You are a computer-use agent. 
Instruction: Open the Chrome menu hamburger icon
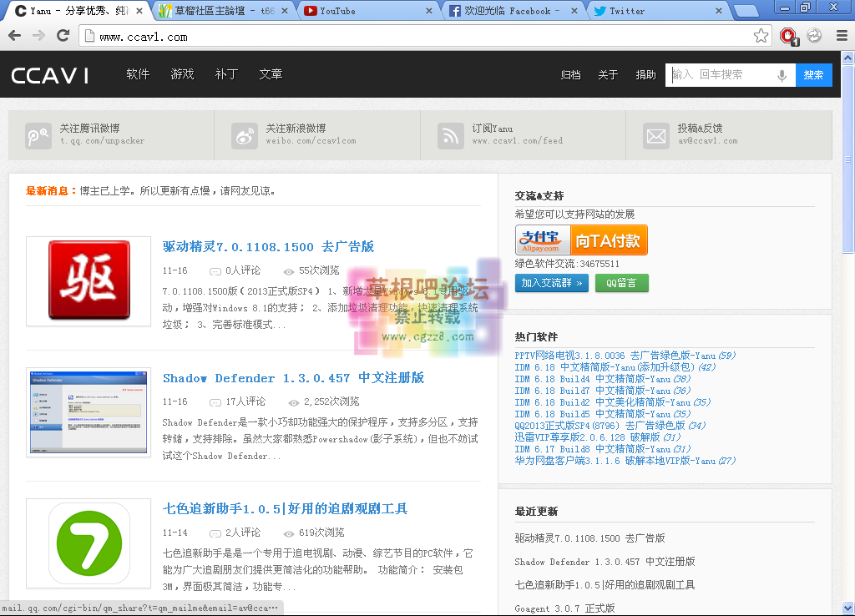tap(841, 36)
